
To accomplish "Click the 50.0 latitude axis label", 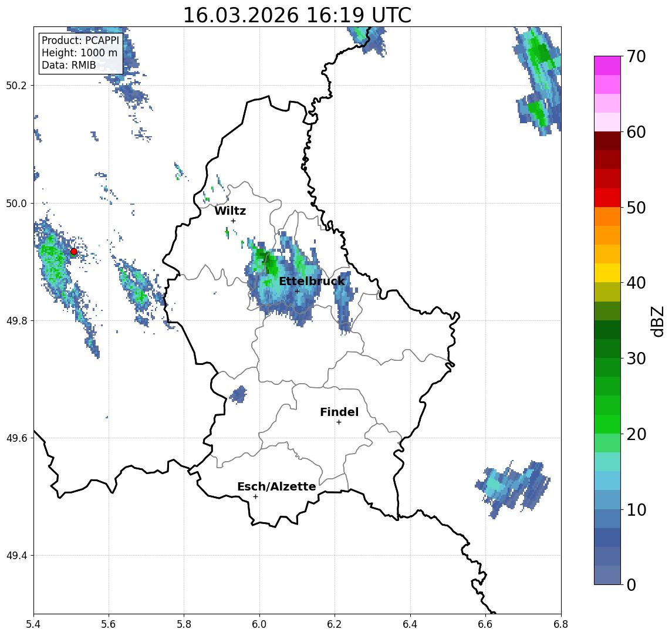I will (16, 203).
